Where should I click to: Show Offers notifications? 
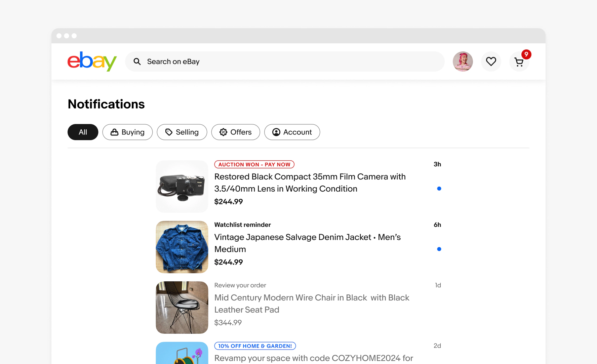(x=236, y=132)
